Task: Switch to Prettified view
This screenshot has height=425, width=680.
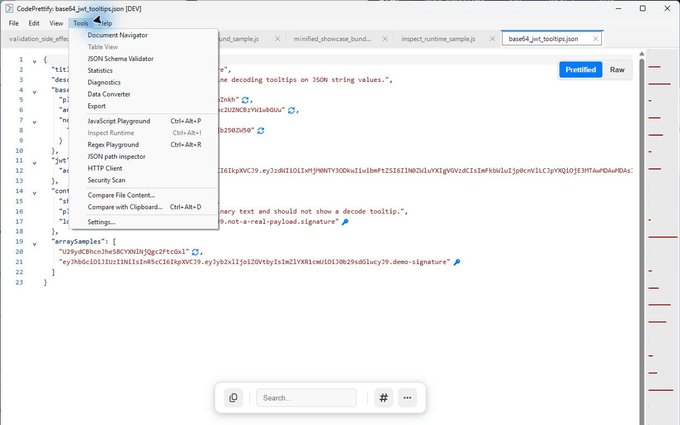Action: coord(581,70)
